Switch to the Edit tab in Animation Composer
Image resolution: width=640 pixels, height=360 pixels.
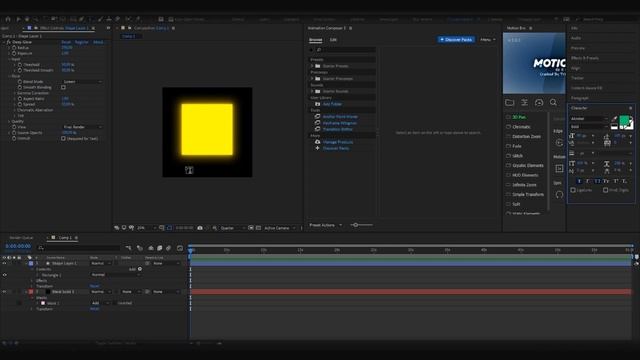coord(333,40)
